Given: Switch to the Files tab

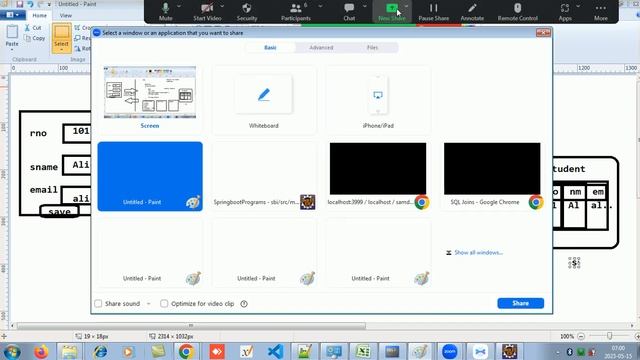Looking at the screenshot, I should (372, 47).
